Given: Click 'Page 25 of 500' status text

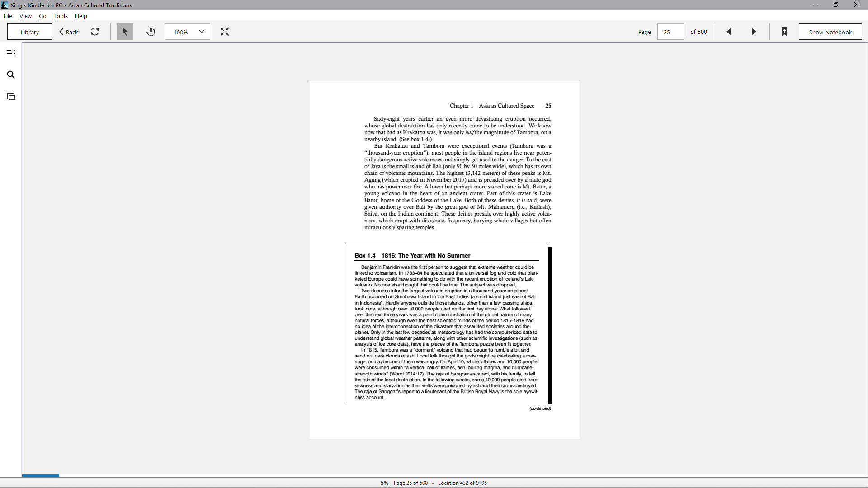Looking at the screenshot, I should (410, 483).
